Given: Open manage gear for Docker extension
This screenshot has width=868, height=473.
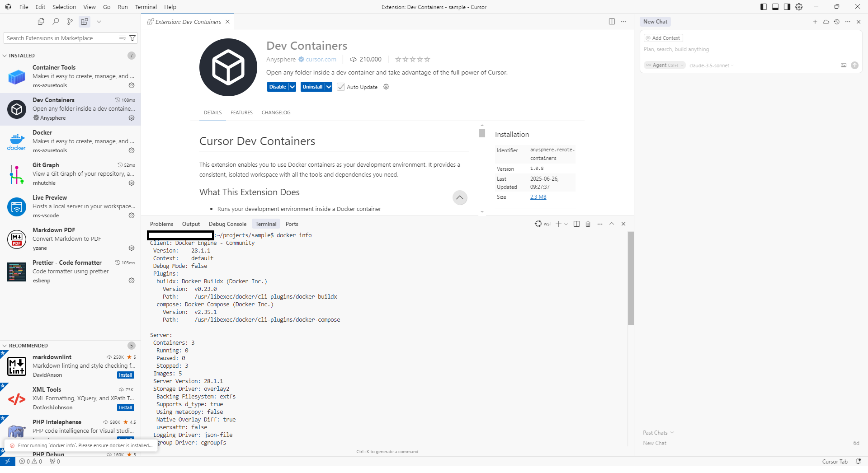Looking at the screenshot, I should pyautogui.click(x=132, y=150).
